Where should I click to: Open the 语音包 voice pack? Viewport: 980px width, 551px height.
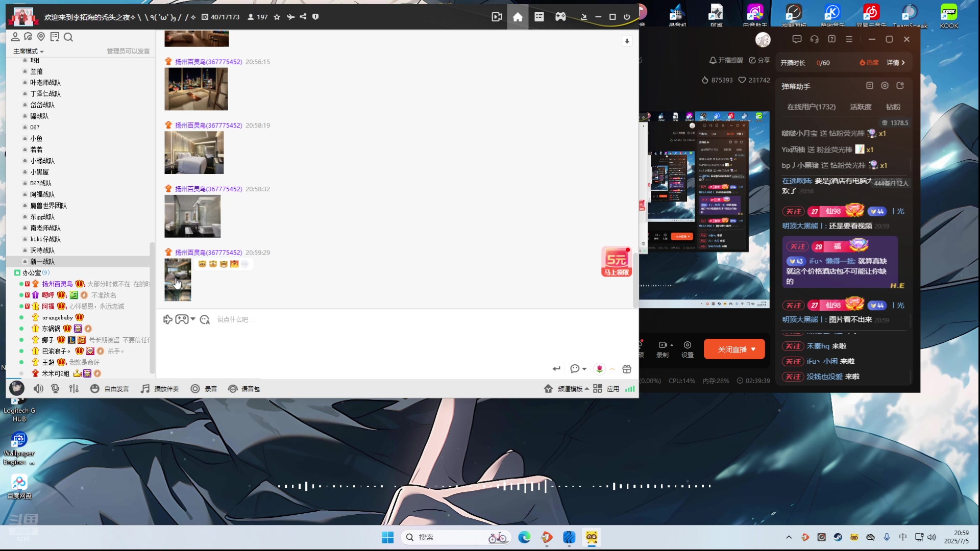point(244,389)
